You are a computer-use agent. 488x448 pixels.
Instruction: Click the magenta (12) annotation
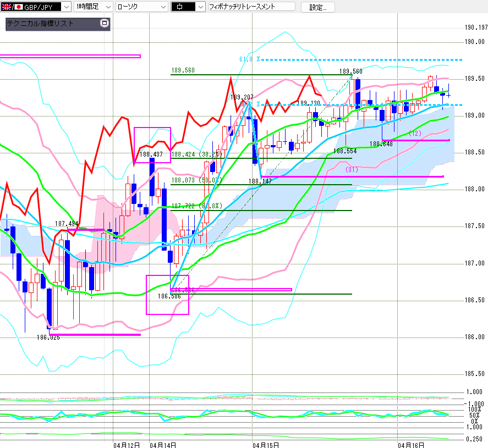tap(415, 133)
